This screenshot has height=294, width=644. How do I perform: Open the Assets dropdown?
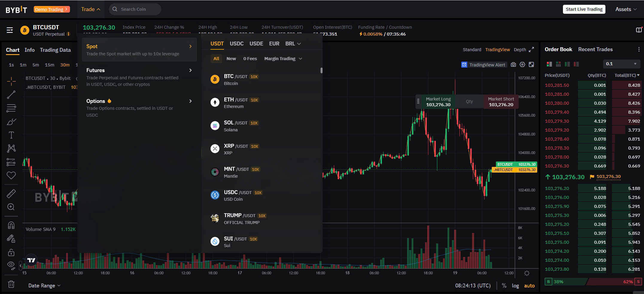coord(626,9)
